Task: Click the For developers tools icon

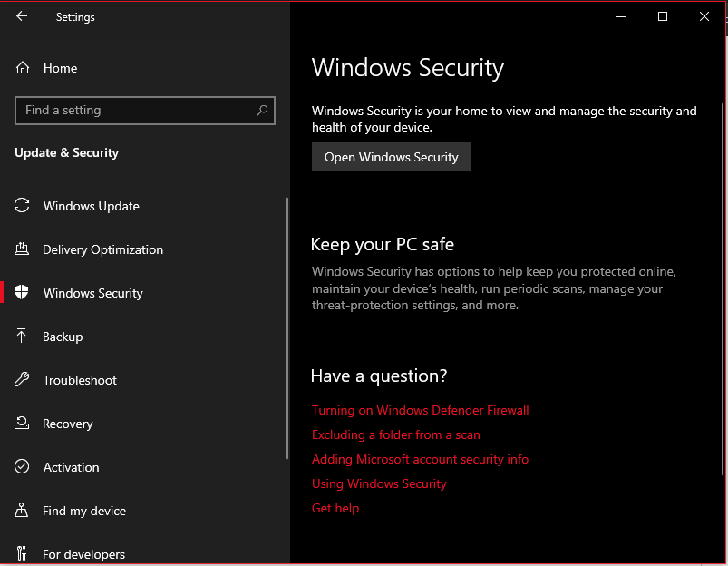Action: [x=22, y=553]
